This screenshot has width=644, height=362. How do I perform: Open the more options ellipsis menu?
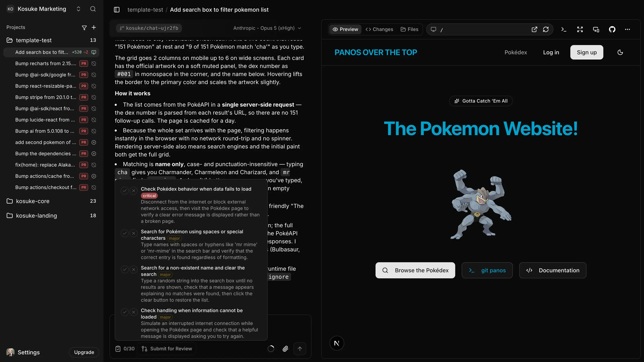point(627,30)
